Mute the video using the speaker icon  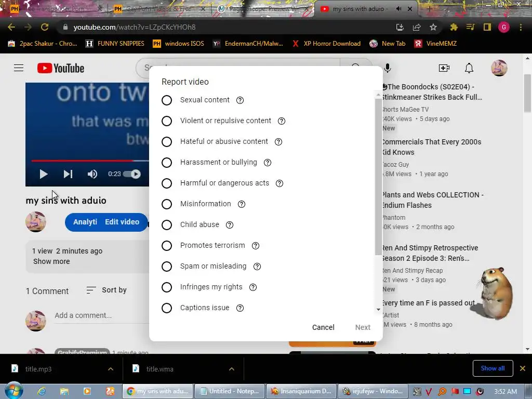(x=92, y=174)
